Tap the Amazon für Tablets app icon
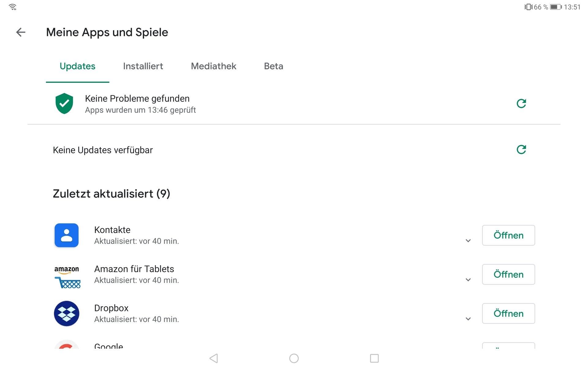588x368 pixels. [x=67, y=277]
